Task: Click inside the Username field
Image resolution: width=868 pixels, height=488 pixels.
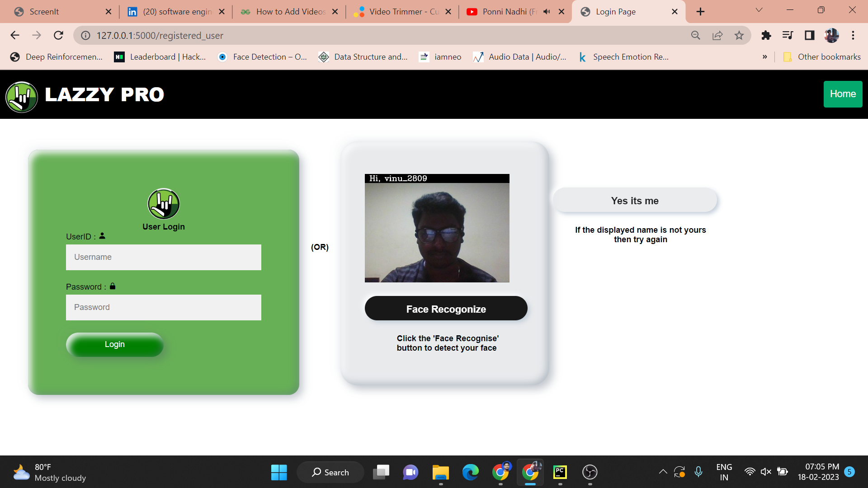Action: (163, 257)
